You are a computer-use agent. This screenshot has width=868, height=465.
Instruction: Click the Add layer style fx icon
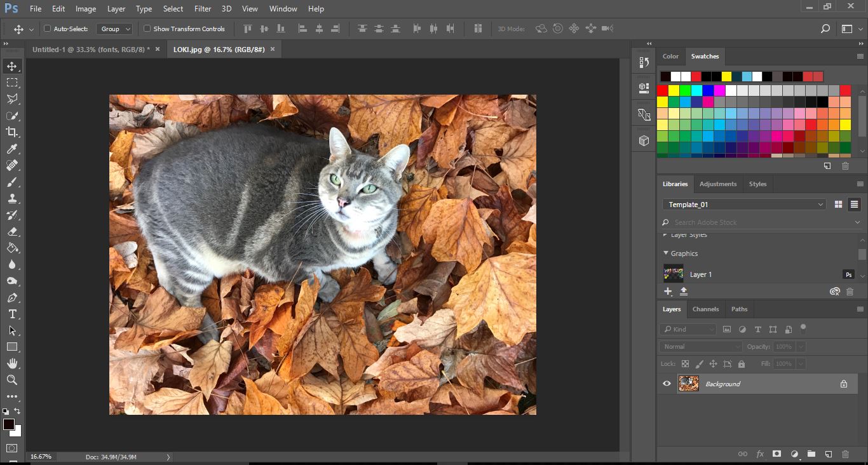[x=760, y=454]
